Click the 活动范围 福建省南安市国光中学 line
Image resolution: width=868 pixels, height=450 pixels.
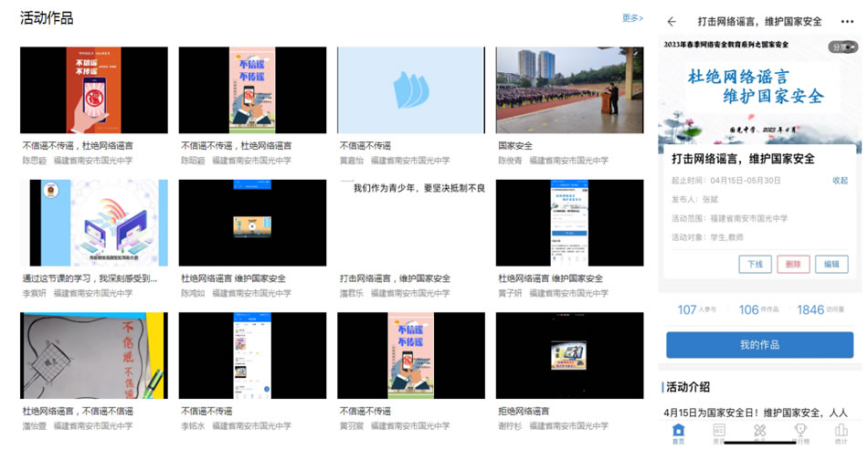730,218
